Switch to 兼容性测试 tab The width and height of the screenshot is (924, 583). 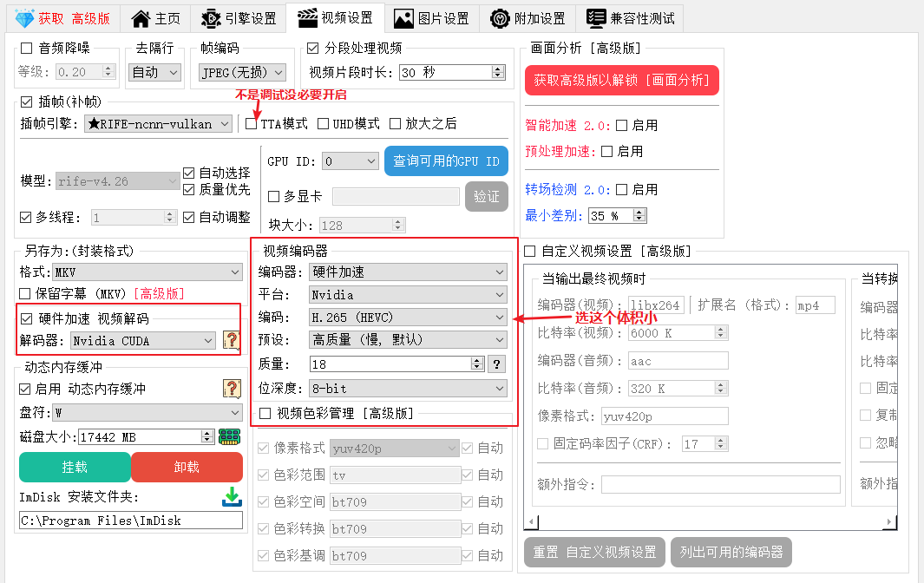(629, 18)
